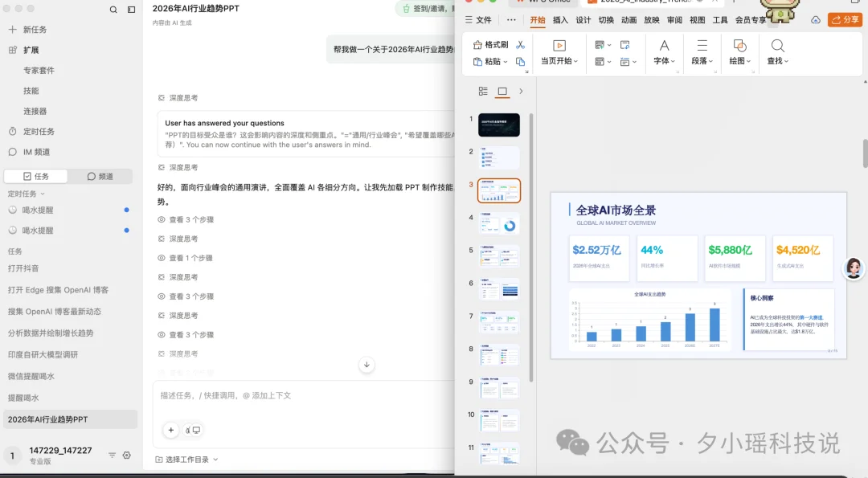Select the 2026年AI行业趋势PPT task in list
Image resolution: width=868 pixels, height=478 pixels.
(70, 419)
